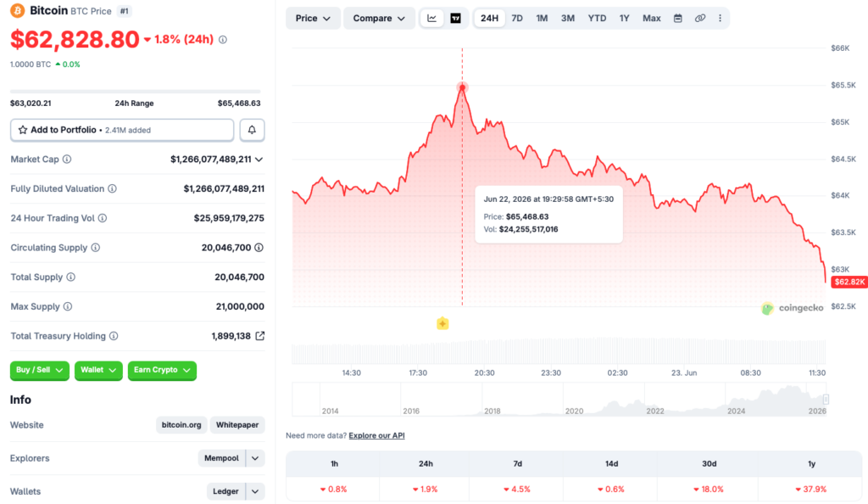
Task: Show 24 Hour Trading Vol info tooltip
Action: coord(103,218)
